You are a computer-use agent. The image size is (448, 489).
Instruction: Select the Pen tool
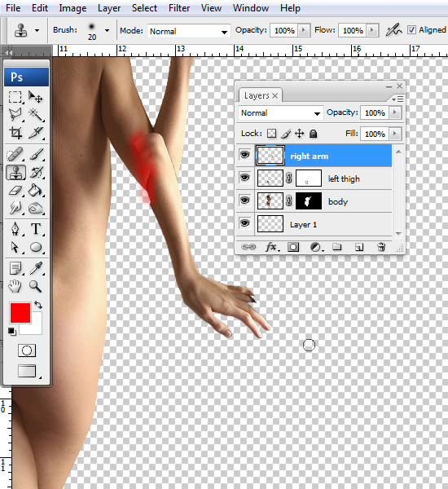pyautogui.click(x=15, y=229)
